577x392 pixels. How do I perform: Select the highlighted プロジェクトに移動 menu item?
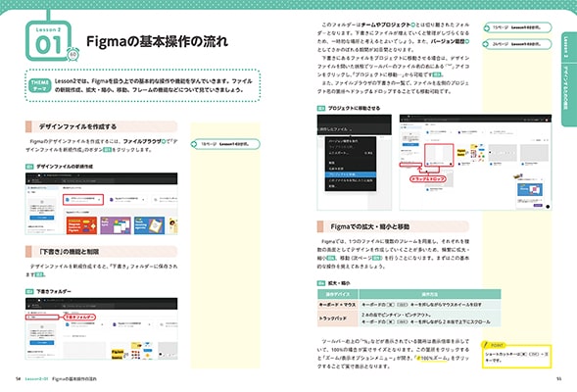(x=351, y=174)
